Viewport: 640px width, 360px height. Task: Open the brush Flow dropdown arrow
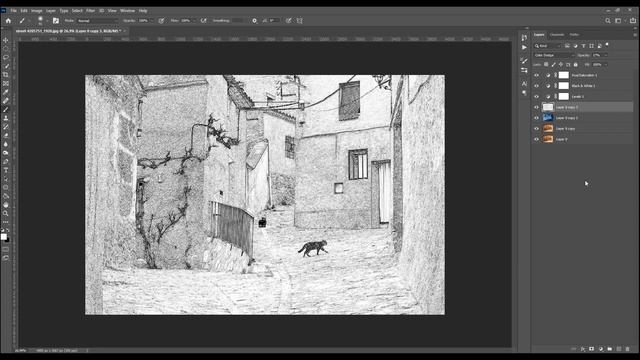click(194, 21)
